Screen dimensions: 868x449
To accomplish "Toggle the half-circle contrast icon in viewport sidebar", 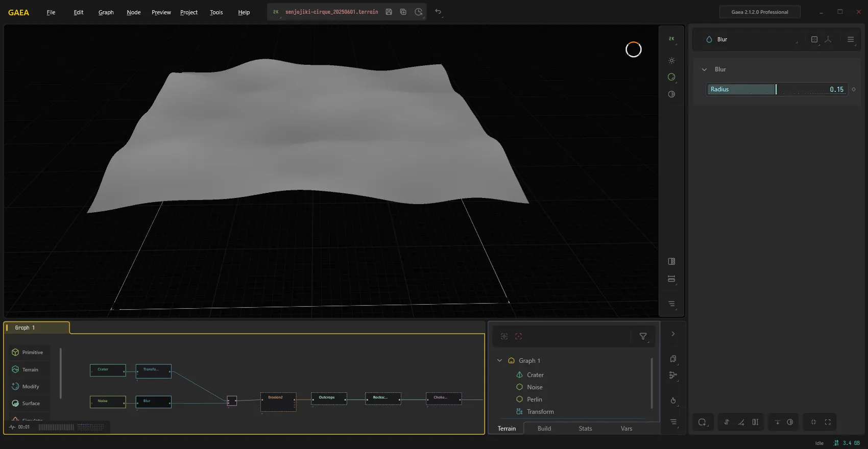I will click(671, 94).
